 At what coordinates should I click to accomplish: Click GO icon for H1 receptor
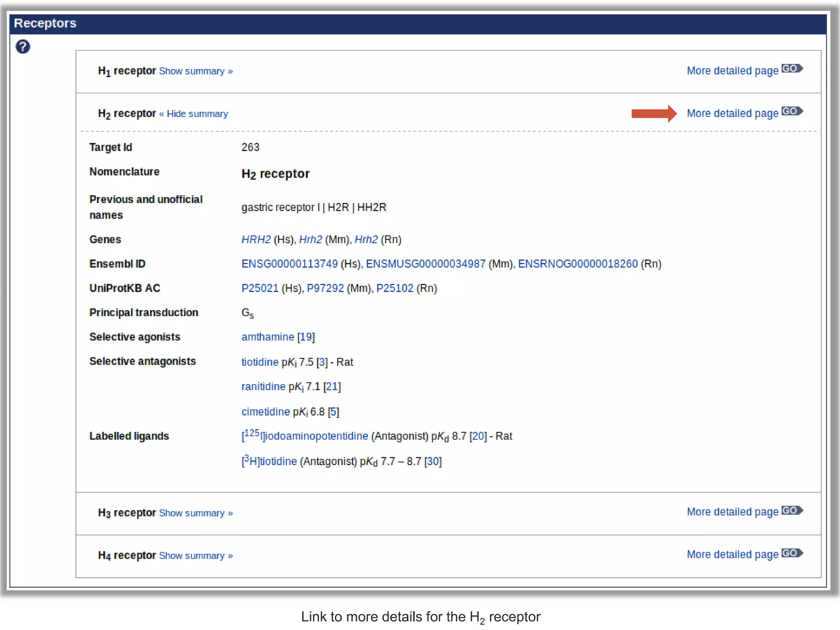click(x=792, y=68)
